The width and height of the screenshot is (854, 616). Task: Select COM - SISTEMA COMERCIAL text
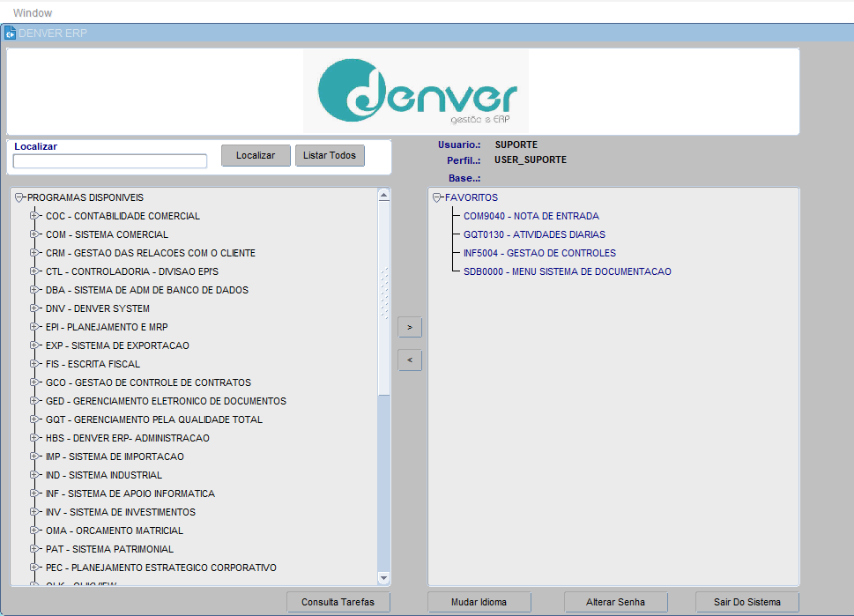(107, 234)
